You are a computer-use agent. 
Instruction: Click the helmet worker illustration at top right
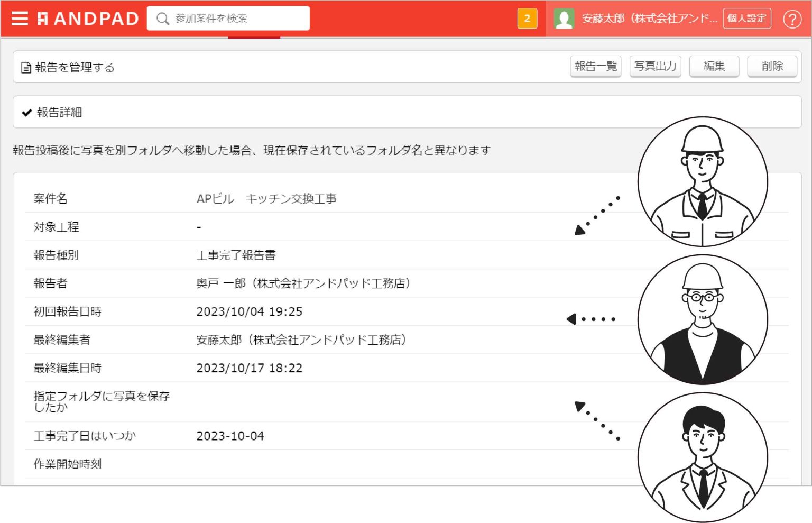tap(703, 181)
